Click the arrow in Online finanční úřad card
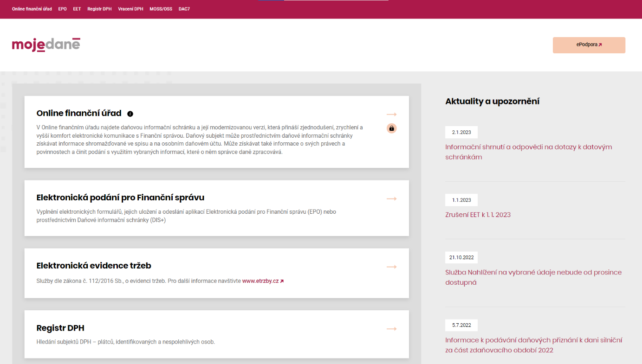The width and height of the screenshot is (642, 364). (x=391, y=114)
